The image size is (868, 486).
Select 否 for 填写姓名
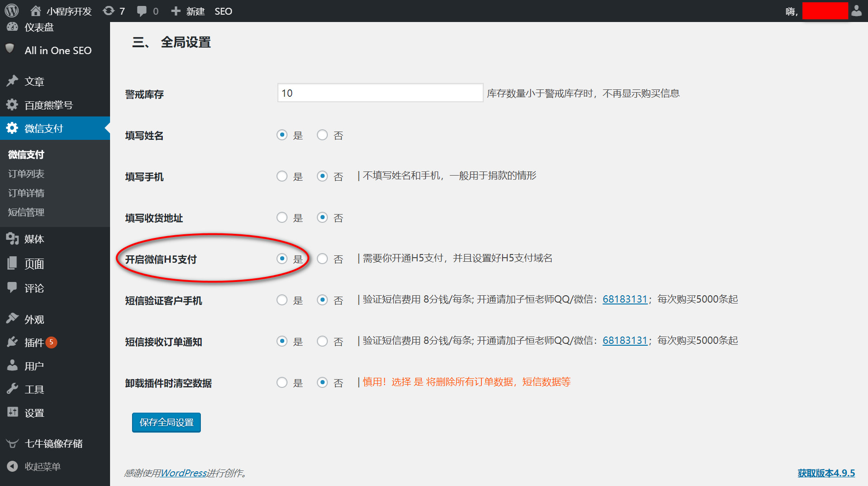point(322,135)
